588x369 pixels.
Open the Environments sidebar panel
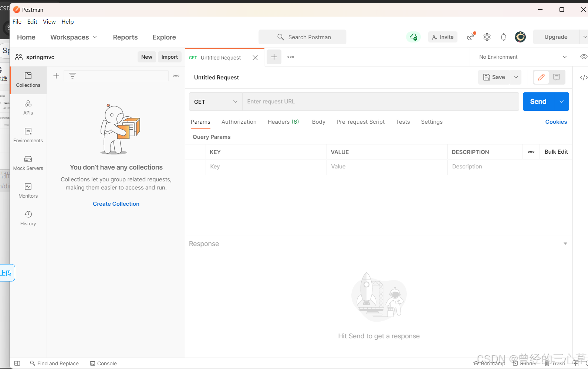[x=28, y=136]
